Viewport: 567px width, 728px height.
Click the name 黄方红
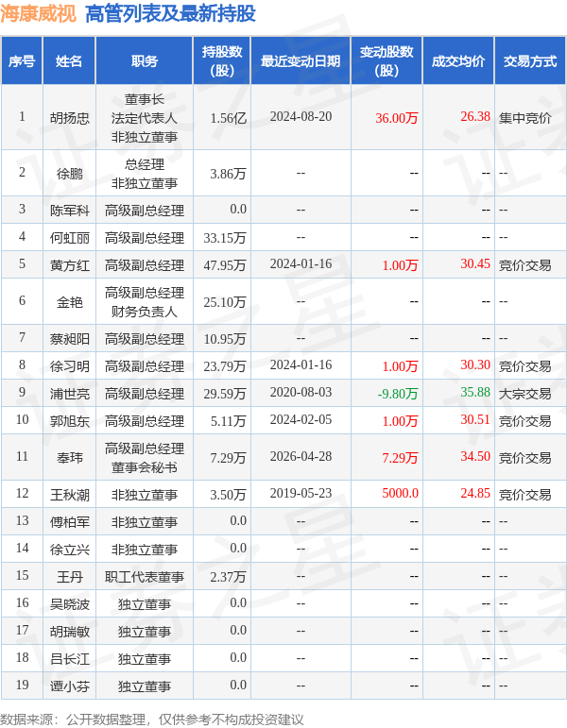(x=70, y=265)
